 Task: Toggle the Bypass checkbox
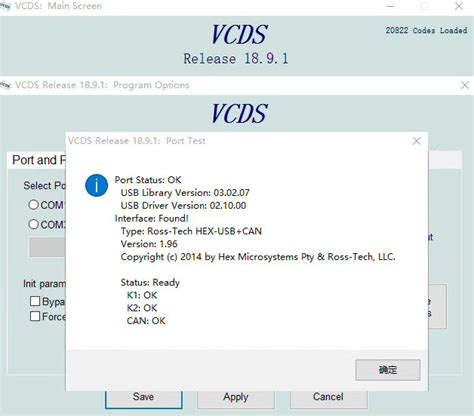(35, 301)
